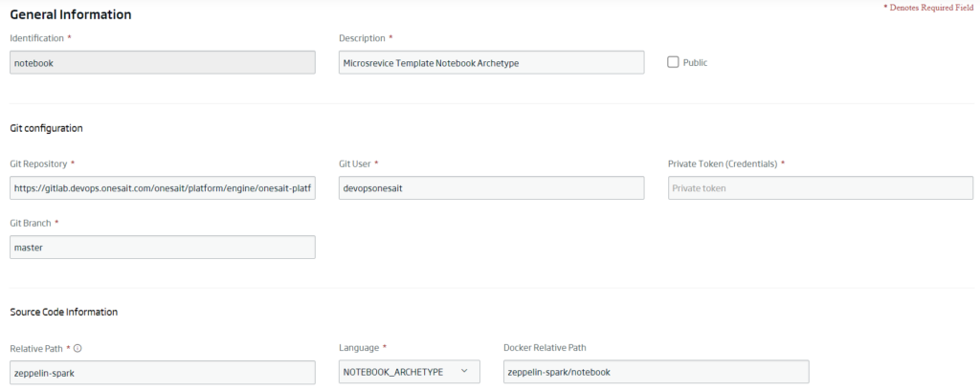Select the Git Branch field with master
This screenshot has width=980, height=391.
pyautogui.click(x=163, y=248)
